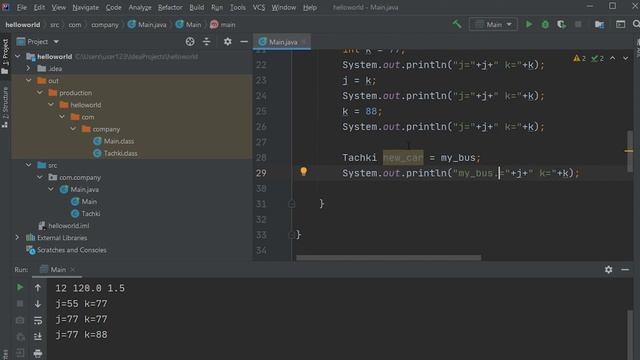
Task: Open the Structure side tab
Action: pyautogui.click(x=5, y=107)
